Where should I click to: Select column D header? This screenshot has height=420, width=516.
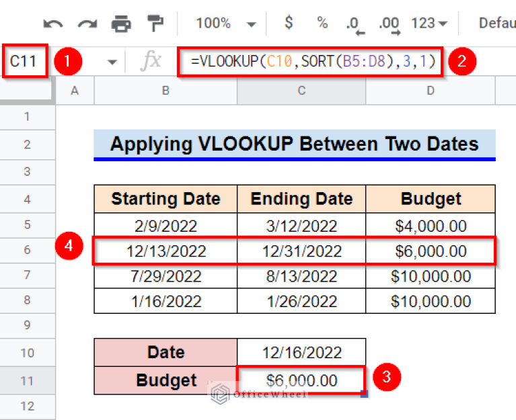coord(431,90)
